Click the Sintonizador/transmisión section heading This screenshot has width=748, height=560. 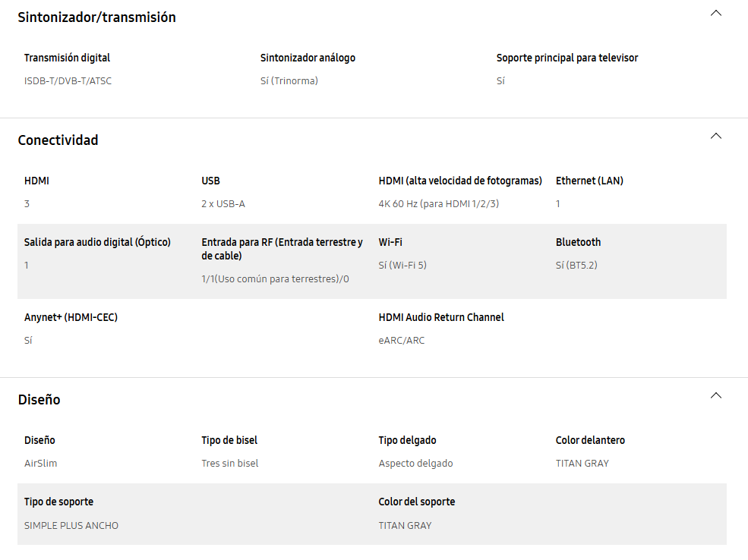point(97,17)
